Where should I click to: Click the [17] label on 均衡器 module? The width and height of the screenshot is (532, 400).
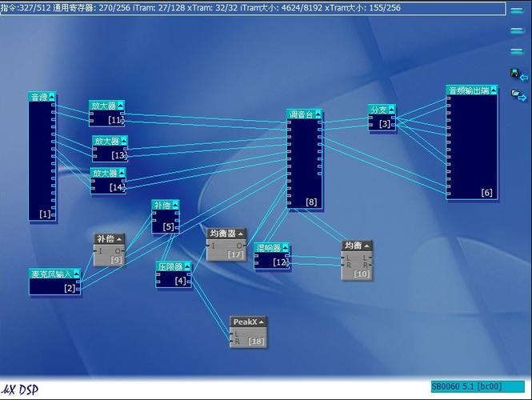pyautogui.click(x=235, y=254)
